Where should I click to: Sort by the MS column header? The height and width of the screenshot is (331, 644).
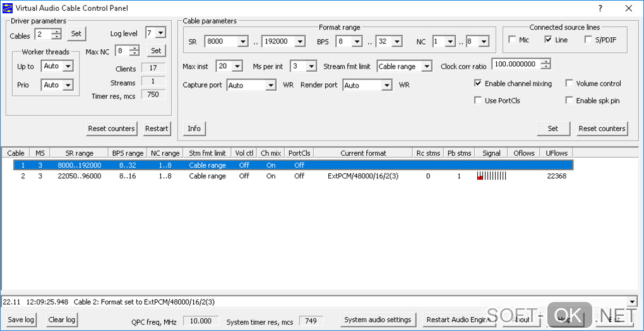pos(40,153)
